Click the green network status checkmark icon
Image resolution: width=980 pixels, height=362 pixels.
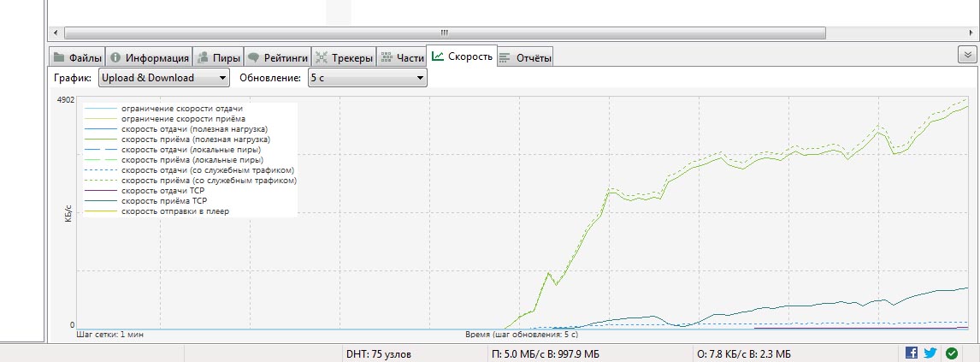coord(952,353)
